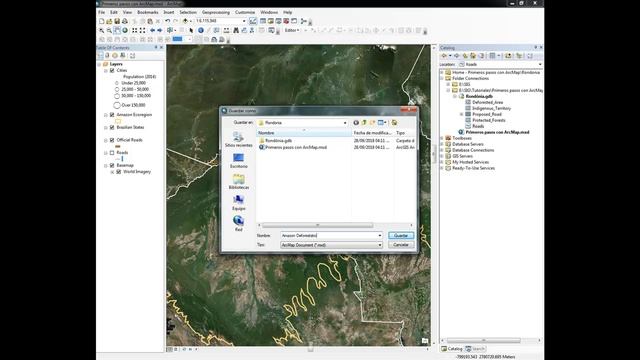Screen dimensions: 640x360
Task: Click the back arrow icon in save dialog
Action: tap(356, 122)
